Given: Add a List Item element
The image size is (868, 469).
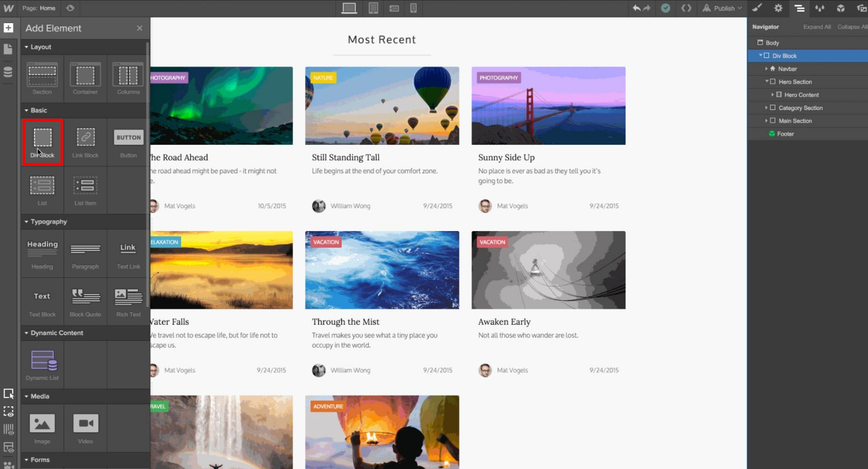Looking at the screenshot, I should 85,190.
